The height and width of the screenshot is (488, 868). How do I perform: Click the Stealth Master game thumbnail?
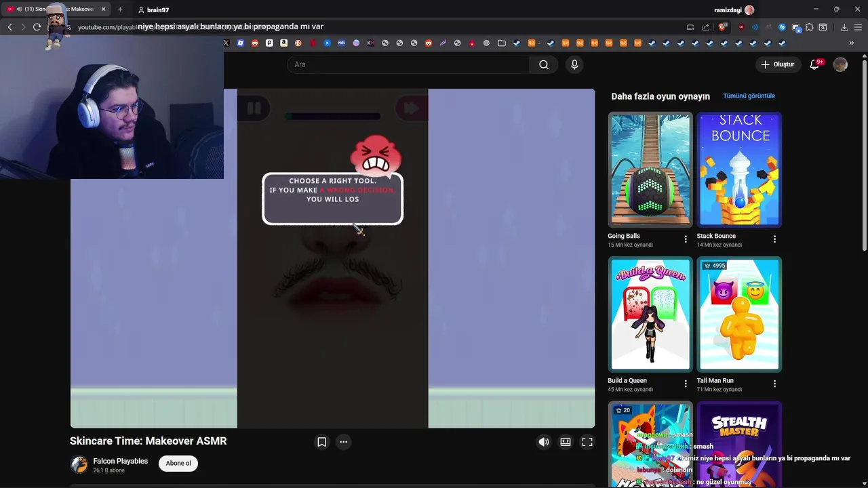[740, 445]
